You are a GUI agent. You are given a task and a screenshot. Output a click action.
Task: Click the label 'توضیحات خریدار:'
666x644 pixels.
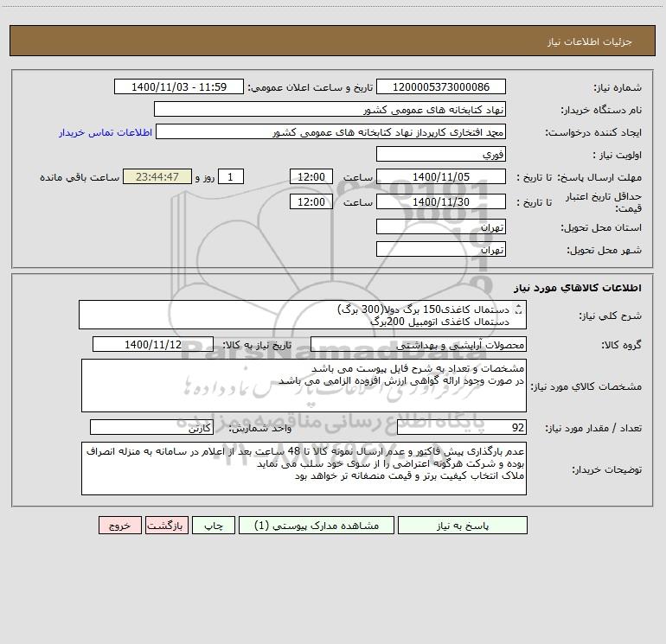point(607,469)
